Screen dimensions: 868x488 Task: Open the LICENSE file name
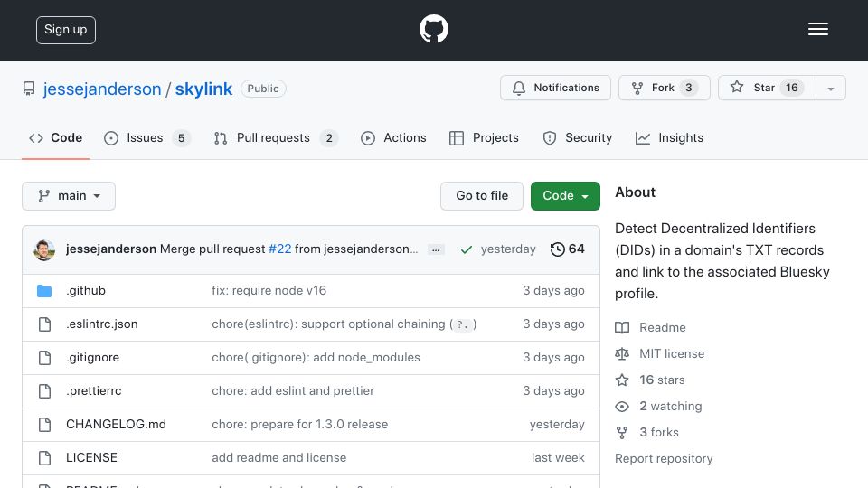[91, 457]
